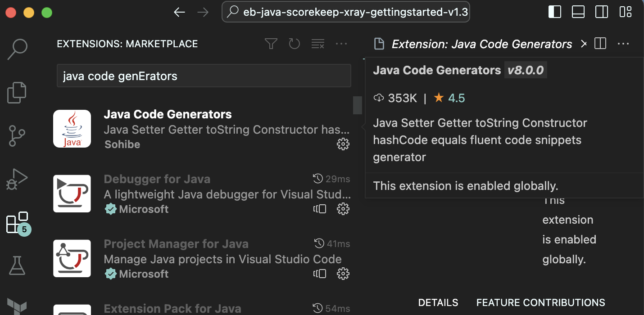Viewport: 644px width, 315px height.
Task: Open Extensions views and more actions menu
Action: pos(341,44)
